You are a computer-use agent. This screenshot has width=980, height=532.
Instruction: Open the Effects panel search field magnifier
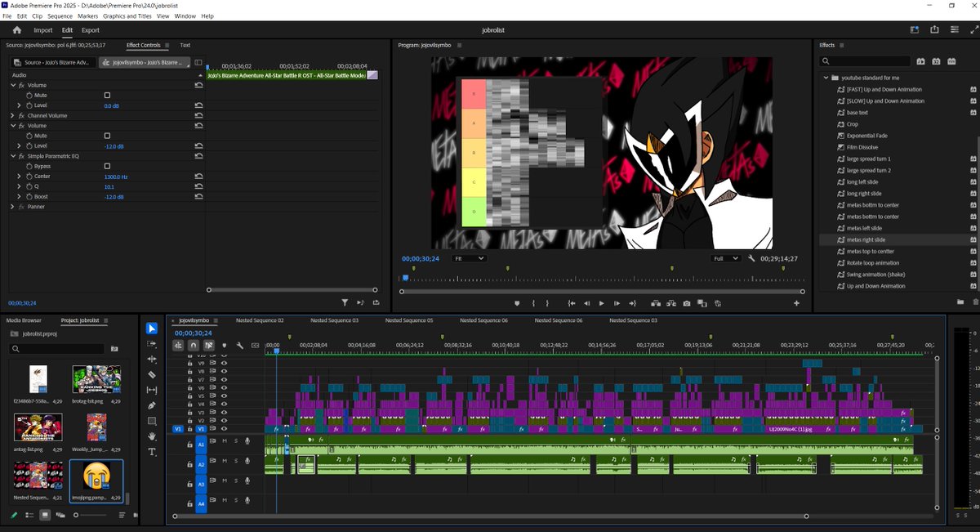coord(827,60)
